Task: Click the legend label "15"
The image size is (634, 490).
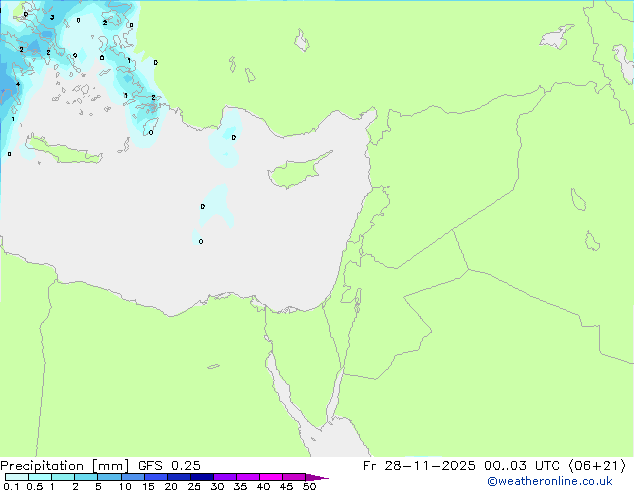Action: (148, 486)
